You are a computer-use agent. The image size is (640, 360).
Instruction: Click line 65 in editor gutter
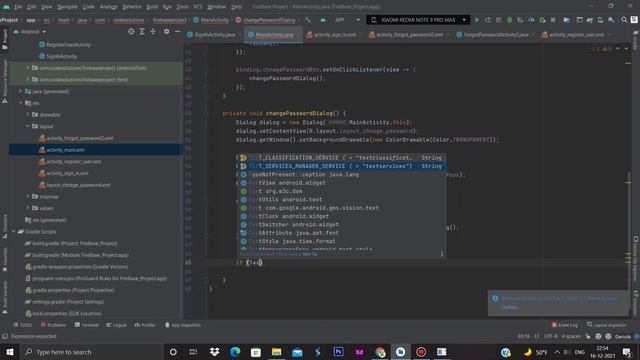coord(188,262)
